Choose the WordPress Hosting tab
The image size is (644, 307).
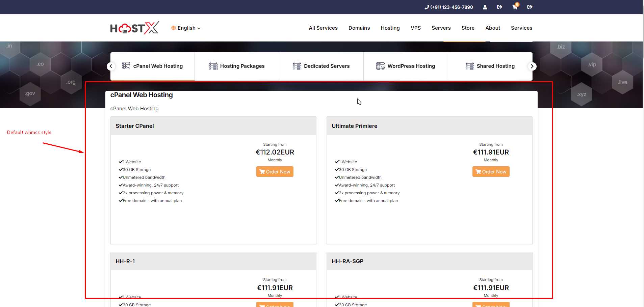tap(406, 66)
